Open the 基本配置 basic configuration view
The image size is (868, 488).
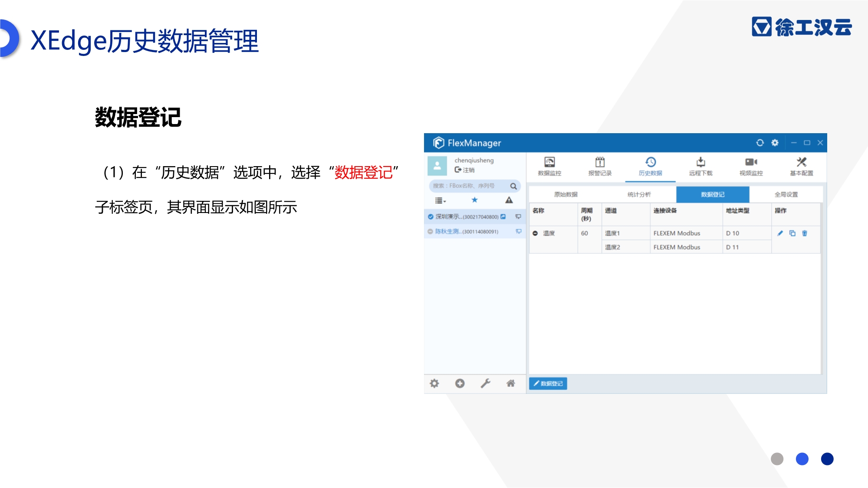(801, 167)
